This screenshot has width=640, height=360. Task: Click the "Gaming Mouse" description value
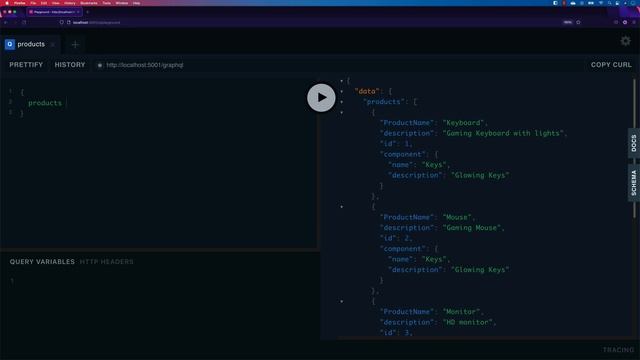(x=471, y=228)
